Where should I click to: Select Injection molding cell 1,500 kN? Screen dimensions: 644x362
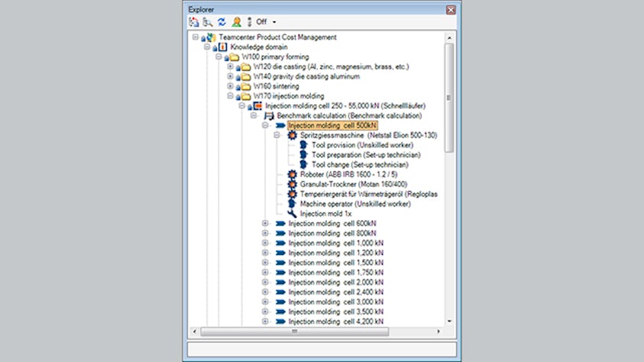(335, 263)
